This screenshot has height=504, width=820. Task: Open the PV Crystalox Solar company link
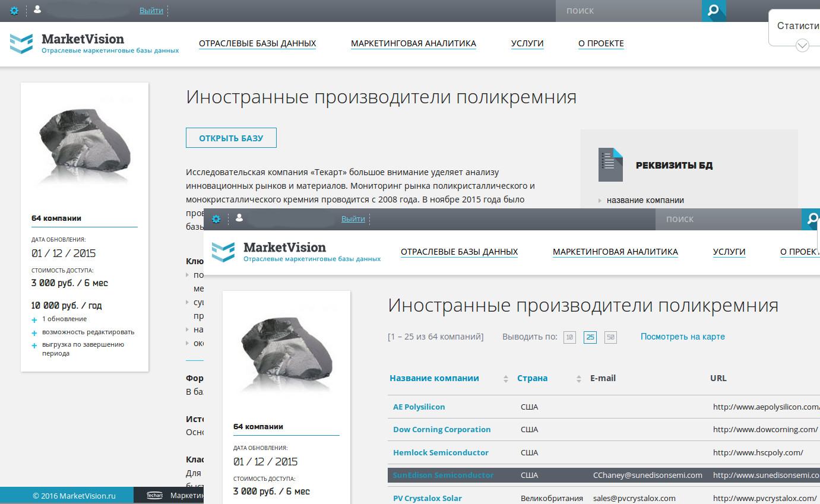428,498
